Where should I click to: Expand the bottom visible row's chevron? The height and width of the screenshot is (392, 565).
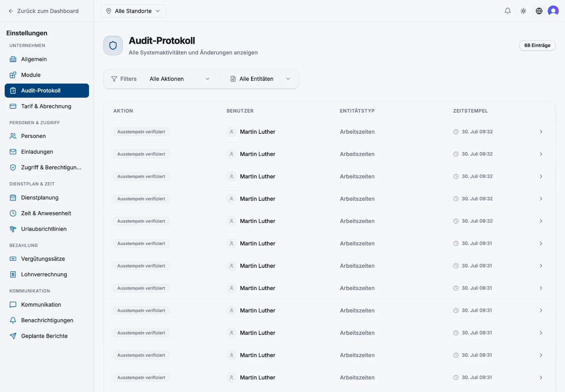coord(541,378)
